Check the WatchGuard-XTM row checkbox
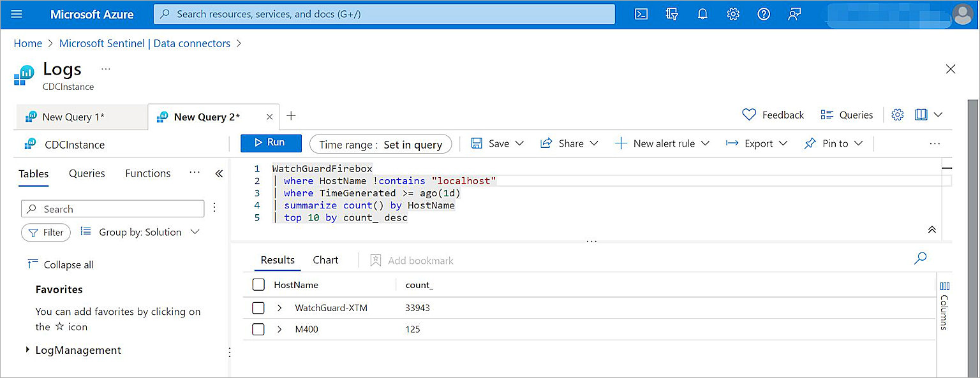Image resolution: width=980 pixels, height=378 pixels. point(258,308)
